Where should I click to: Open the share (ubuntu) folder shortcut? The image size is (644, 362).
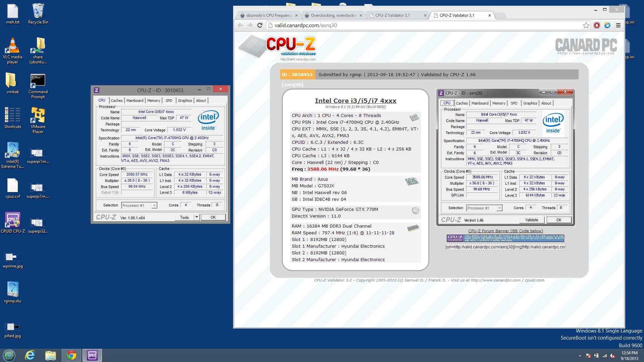38,51
